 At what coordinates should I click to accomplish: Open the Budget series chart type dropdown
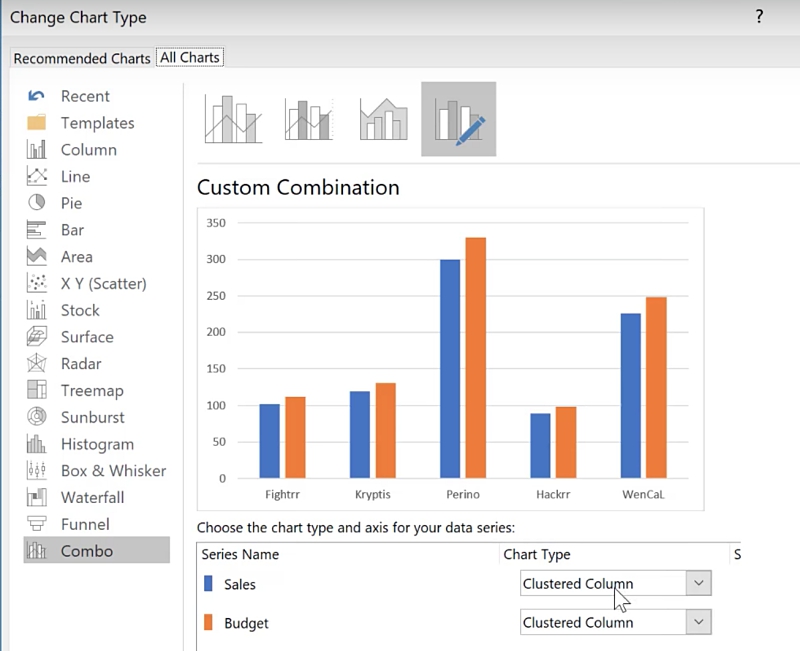(x=699, y=622)
